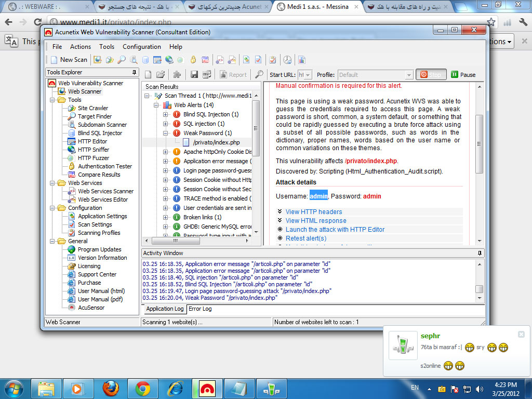Select /privato/index.php under Weak Password
The height and width of the screenshot is (399, 532).
216,142
